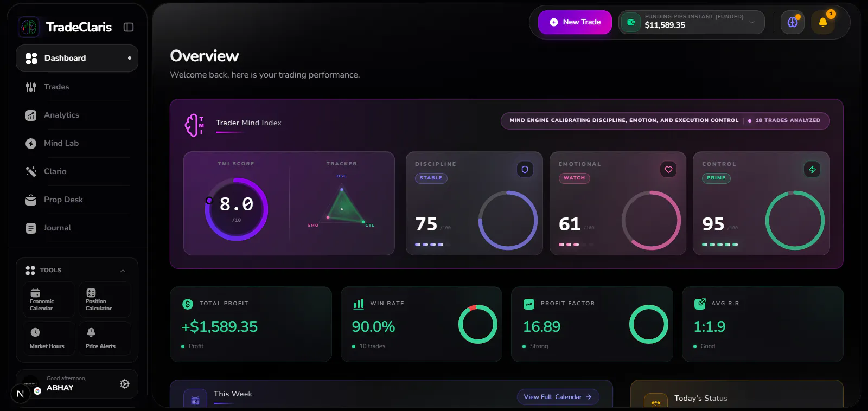This screenshot has width=868, height=411.
Task: Open Economic Calendar tool
Action: click(x=49, y=299)
